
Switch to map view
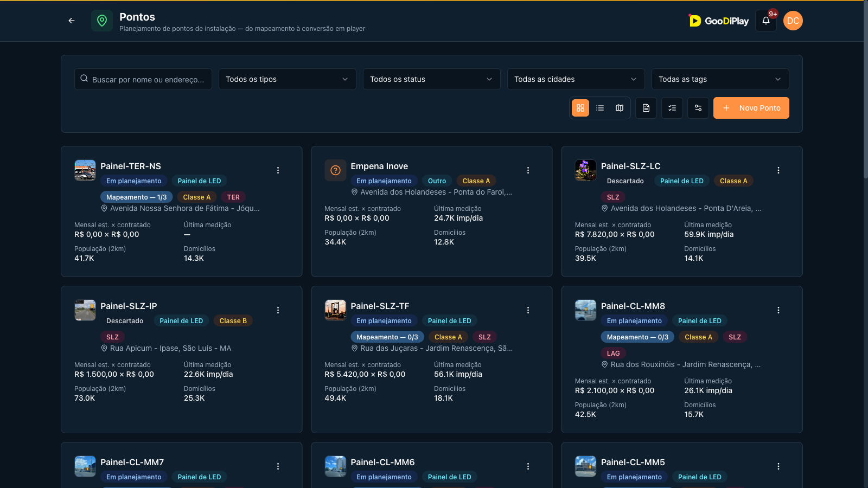pos(620,108)
